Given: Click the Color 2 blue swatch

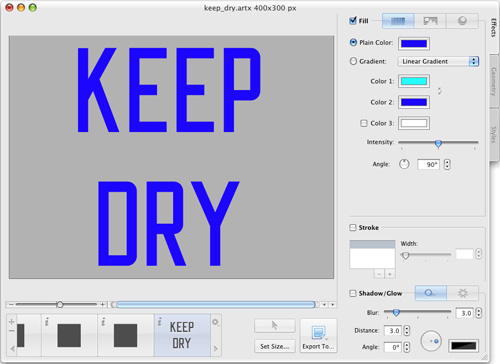Looking at the screenshot, I should click(414, 102).
